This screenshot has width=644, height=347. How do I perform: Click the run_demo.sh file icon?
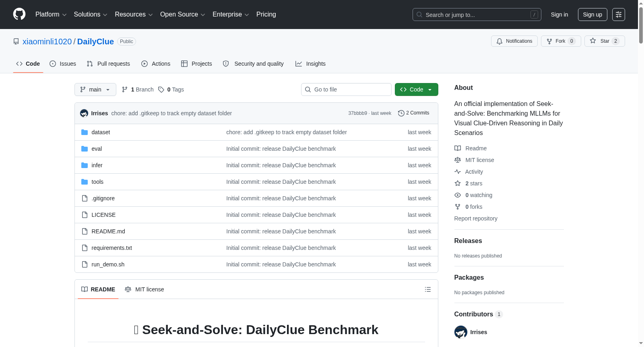coord(85,264)
